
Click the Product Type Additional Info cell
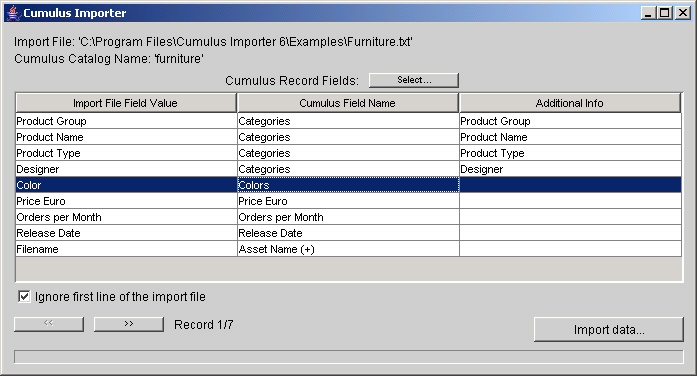(570, 153)
